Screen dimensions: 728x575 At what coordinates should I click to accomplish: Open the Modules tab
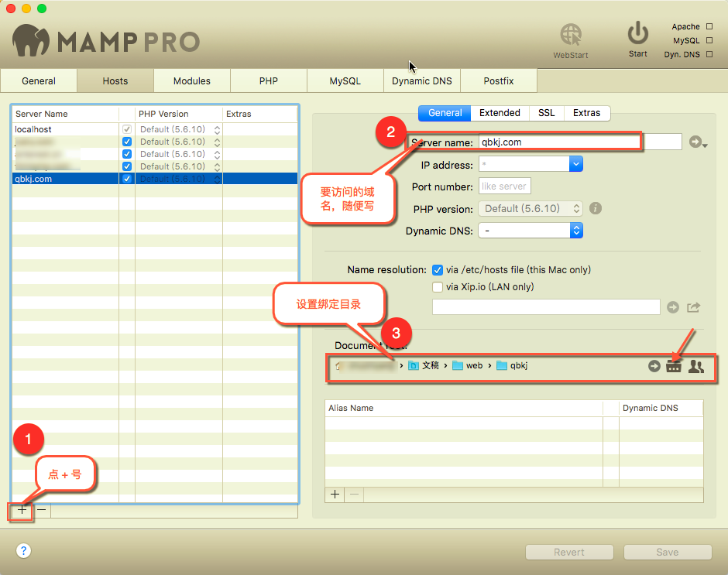click(x=192, y=80)
